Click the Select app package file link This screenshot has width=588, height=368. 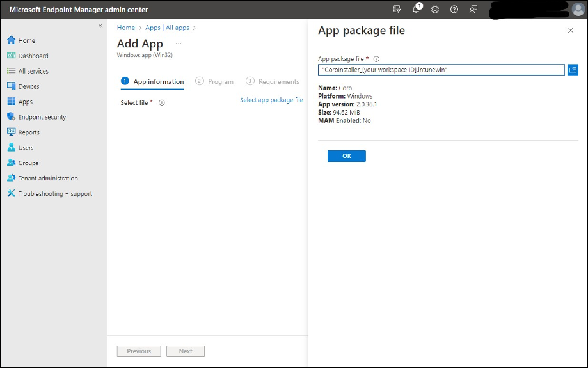click(x=271, y=100)
